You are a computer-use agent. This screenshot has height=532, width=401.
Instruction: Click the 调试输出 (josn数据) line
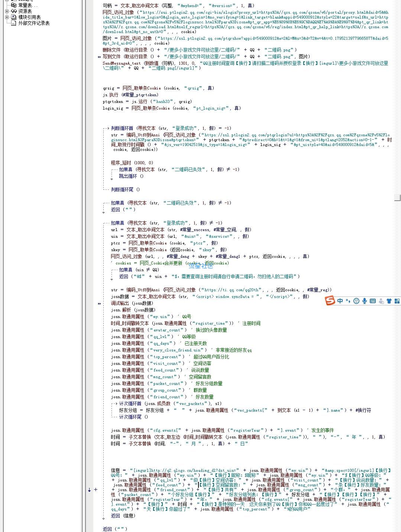pyautogui.click(x=132, y=303)
